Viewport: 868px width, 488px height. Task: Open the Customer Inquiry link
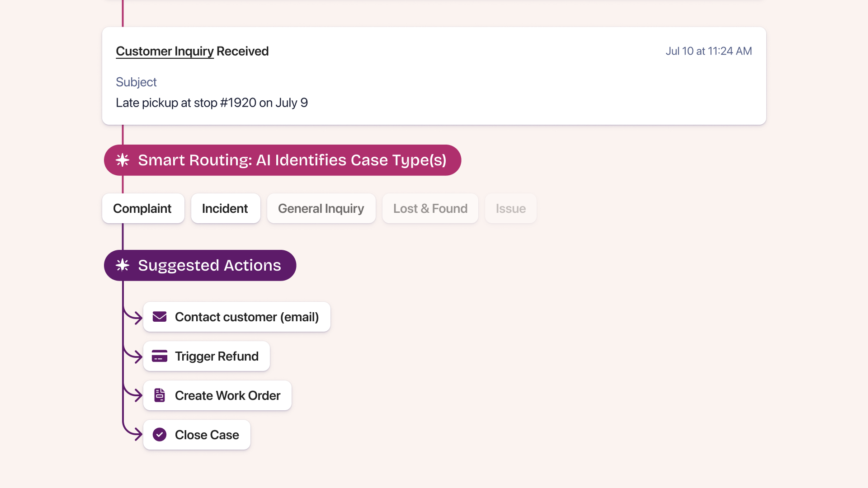tap(165, 52)
